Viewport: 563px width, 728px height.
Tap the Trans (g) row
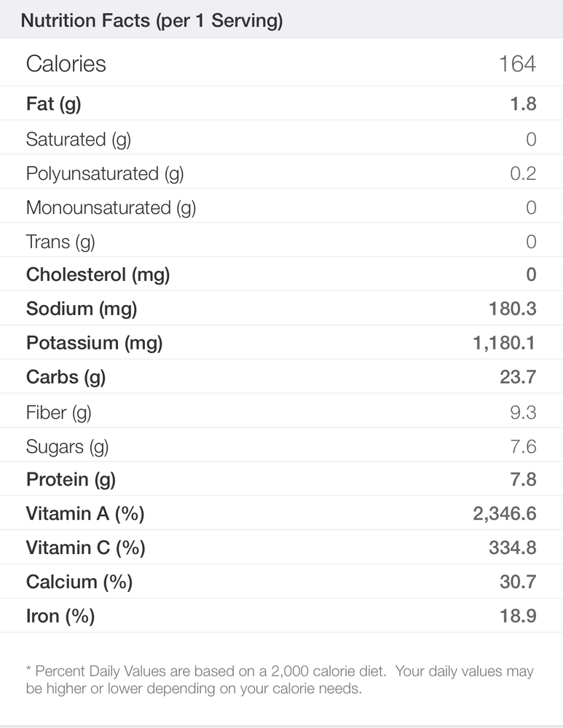pyautogui.click(x=281, y=240)
